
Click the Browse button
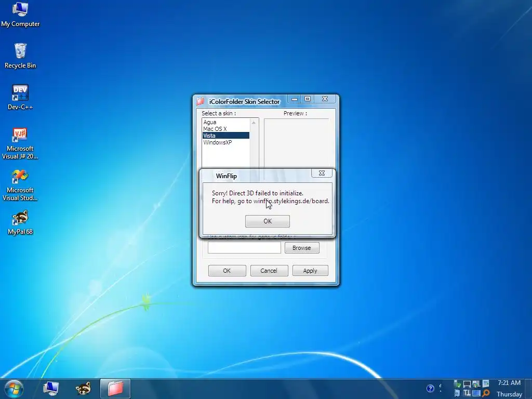[302, 248]
